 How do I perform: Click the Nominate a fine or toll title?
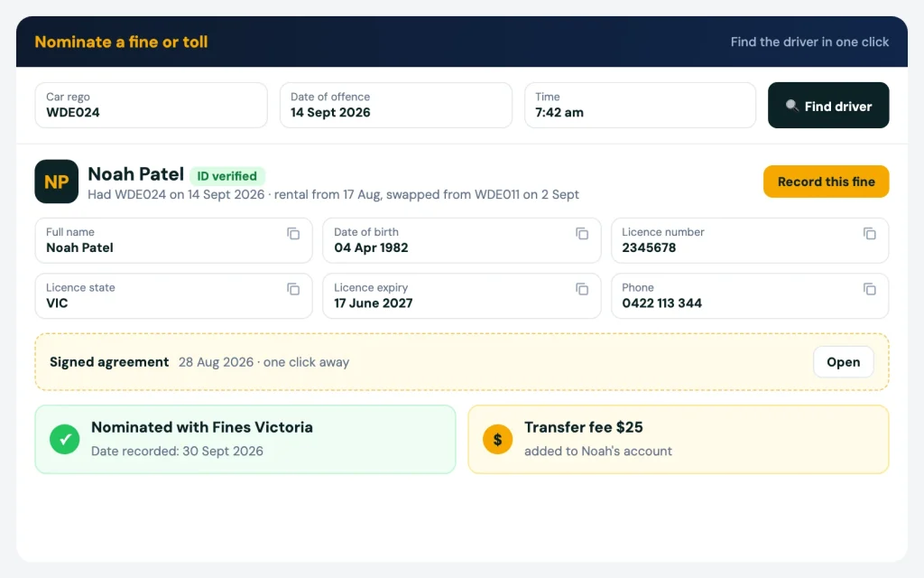click(122, 42)
